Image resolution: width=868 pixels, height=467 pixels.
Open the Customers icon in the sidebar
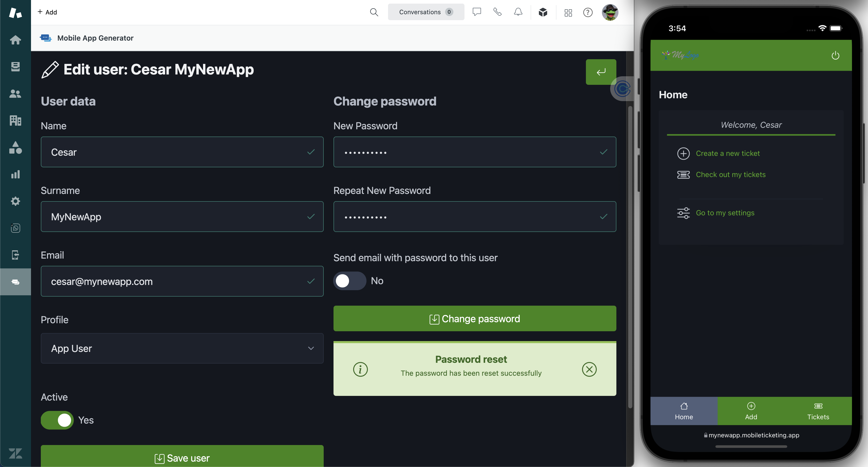pyautogui.click(x=15, y=94)
